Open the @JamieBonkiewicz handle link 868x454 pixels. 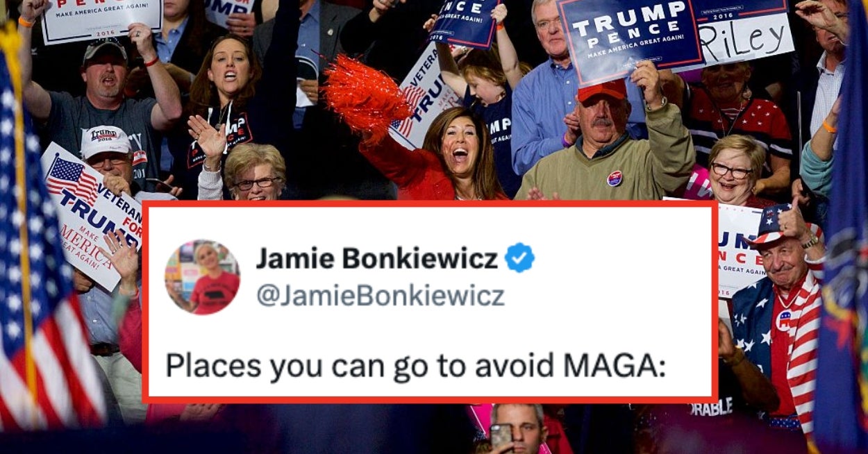(381, 296)
